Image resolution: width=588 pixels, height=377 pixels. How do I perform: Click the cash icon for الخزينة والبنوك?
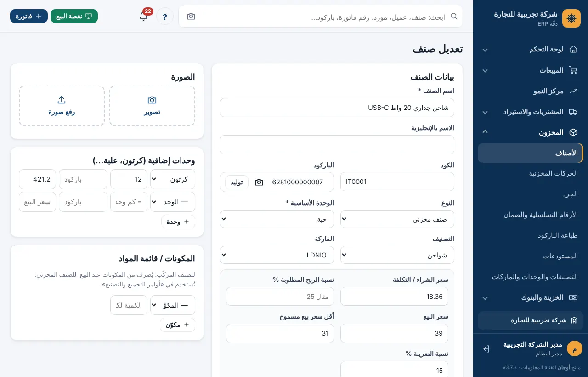573,297
